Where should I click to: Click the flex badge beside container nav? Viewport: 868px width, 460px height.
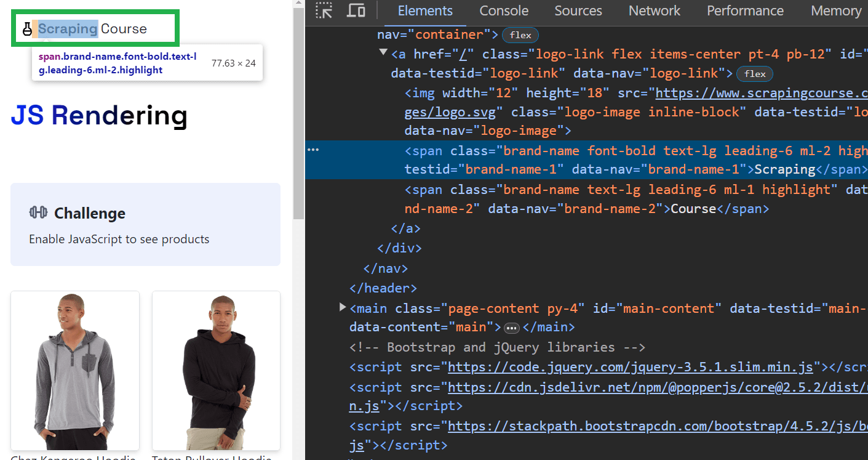tap(520, 35)
